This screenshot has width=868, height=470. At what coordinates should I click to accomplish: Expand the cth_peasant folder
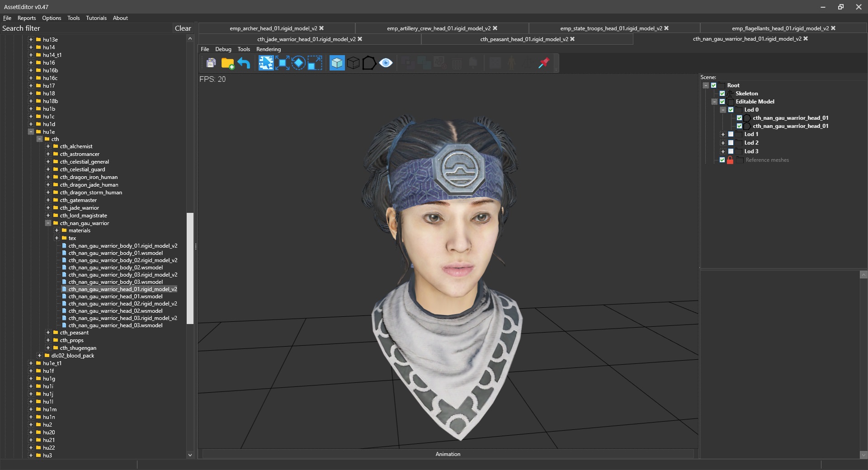click(x=48, y=333)
